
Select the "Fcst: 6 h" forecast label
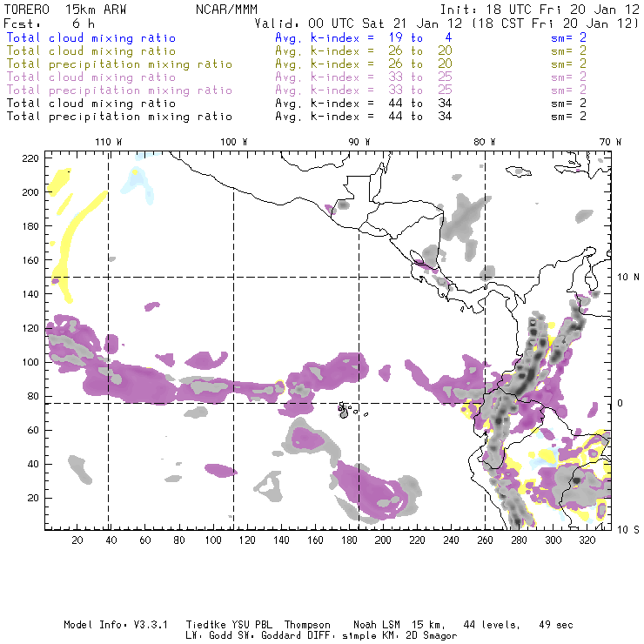coord(50,23)
